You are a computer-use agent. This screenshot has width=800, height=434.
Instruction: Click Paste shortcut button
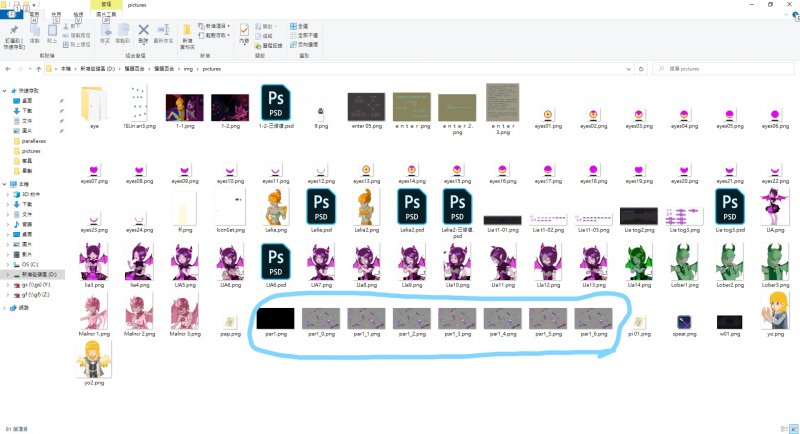click(x=77, y=44)
